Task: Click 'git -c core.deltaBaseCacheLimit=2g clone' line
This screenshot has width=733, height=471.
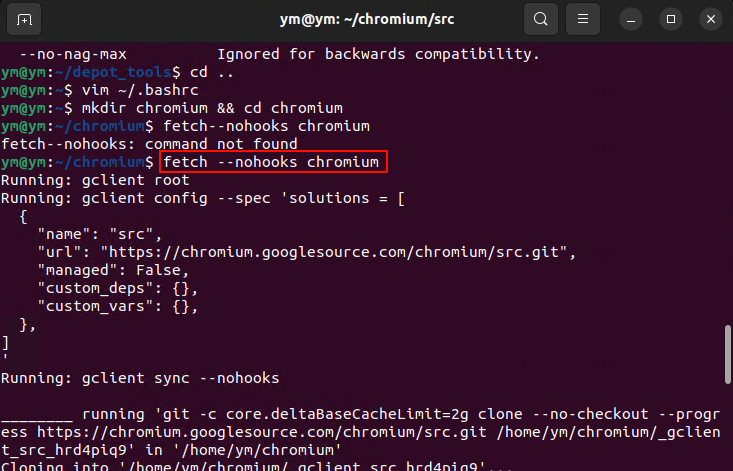Action: pyautogui.click(x=360, y=414)
